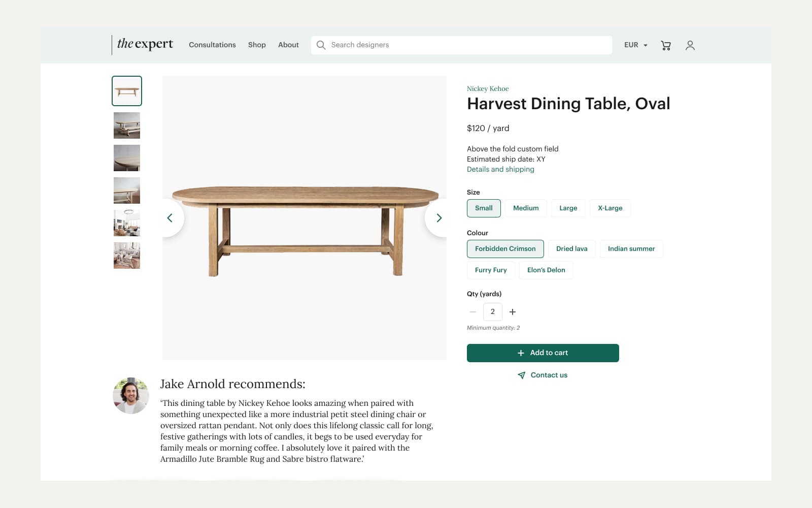Show the next product image
Viewport: 812px width, 508px height.
tap(438, 217)
